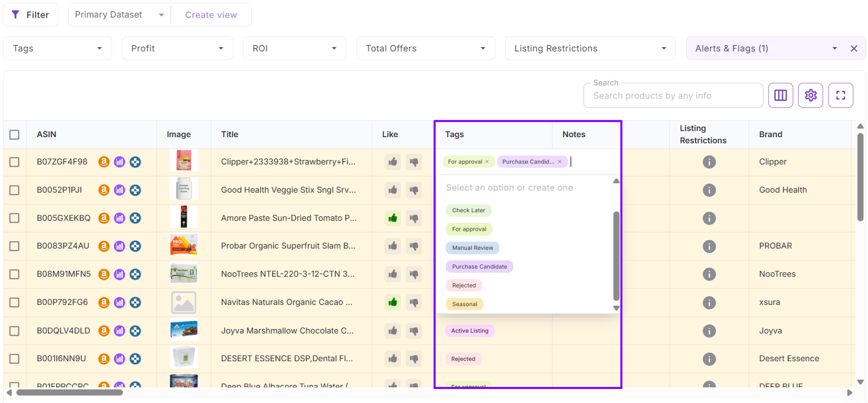Choose the Purchase Candidate tag option
The image size is (868, 403).
tap(479, 267)
